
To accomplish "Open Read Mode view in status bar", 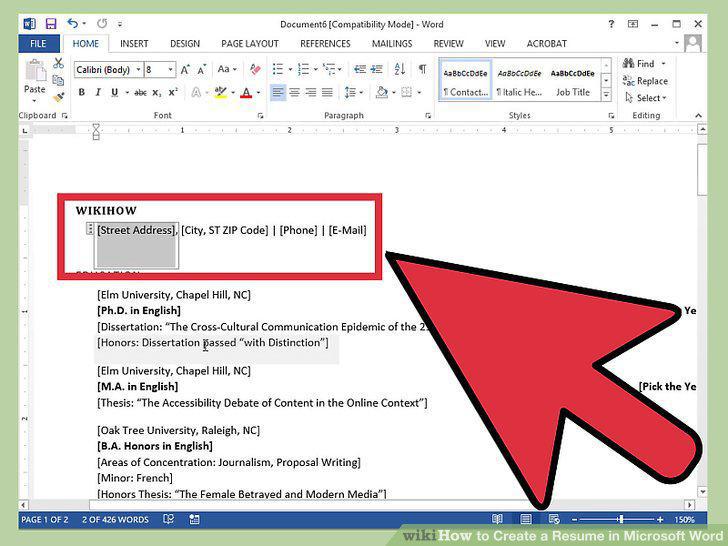I will click(497, 519).
